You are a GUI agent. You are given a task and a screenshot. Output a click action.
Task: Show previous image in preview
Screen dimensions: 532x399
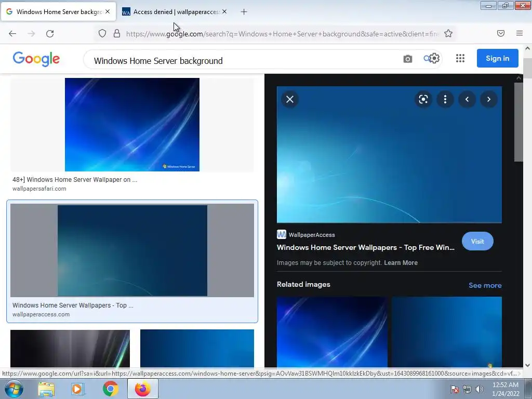point(467,99)
